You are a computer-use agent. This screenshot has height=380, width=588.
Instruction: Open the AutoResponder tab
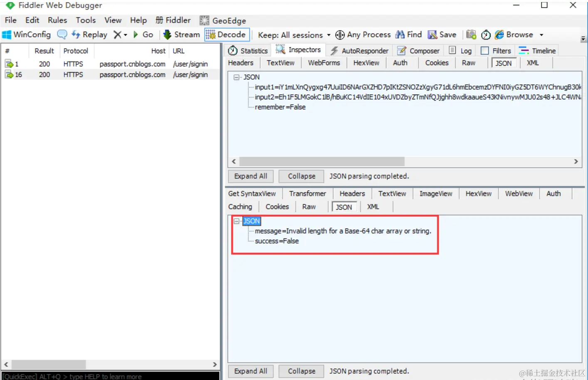coord(360,51)
